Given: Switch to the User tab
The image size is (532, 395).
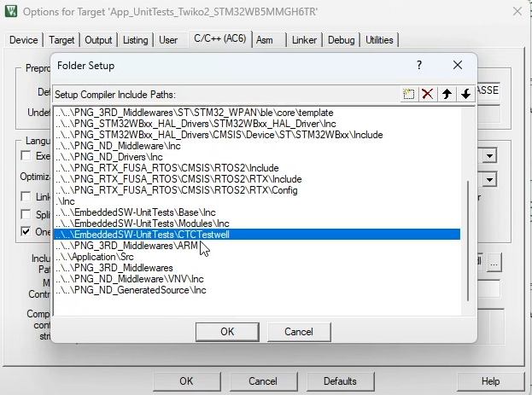Looking at the screenshot, I should [168, 40].
